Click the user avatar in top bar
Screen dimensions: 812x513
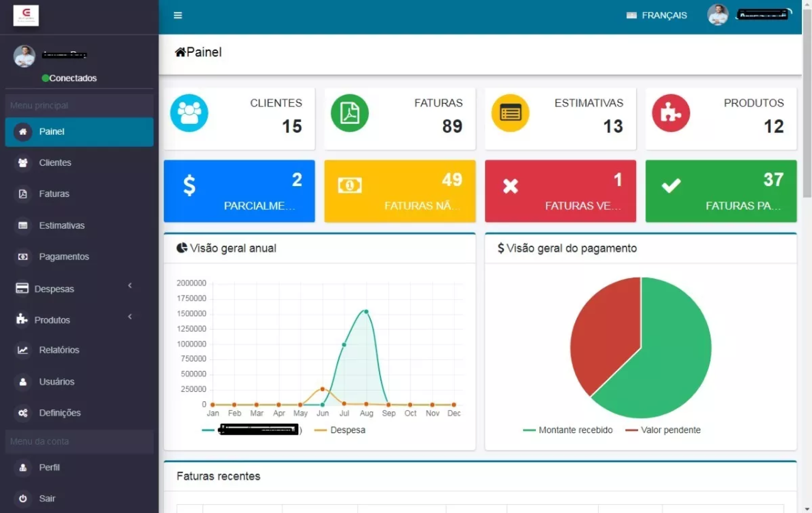(x=717, y=15)
